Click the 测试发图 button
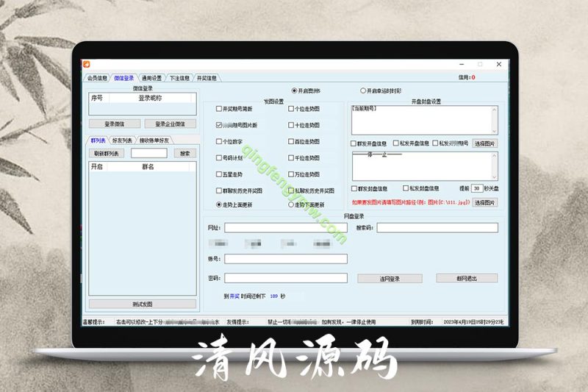The width and height of the screenshot is (588, 392). click(143, 304)
